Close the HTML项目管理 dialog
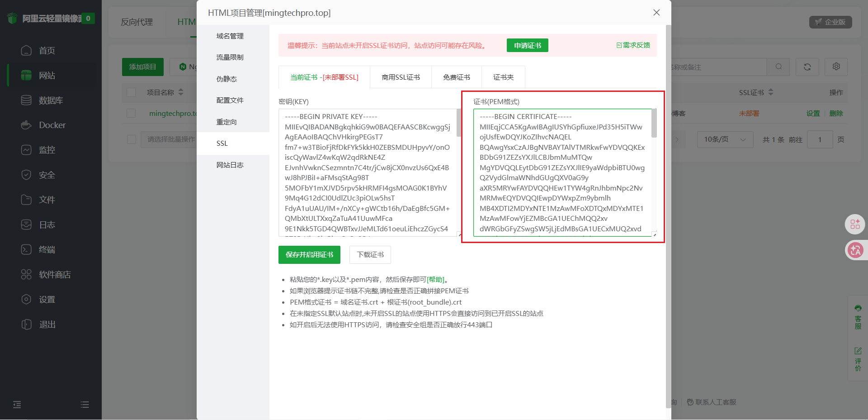This screenshot has height=420, width=868. point(656,13)
